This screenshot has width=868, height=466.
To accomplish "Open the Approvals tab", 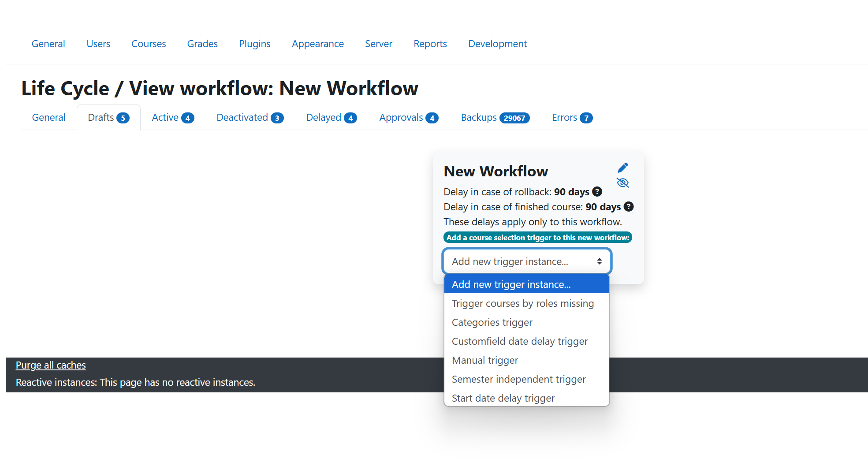I will tap(408, 118).
